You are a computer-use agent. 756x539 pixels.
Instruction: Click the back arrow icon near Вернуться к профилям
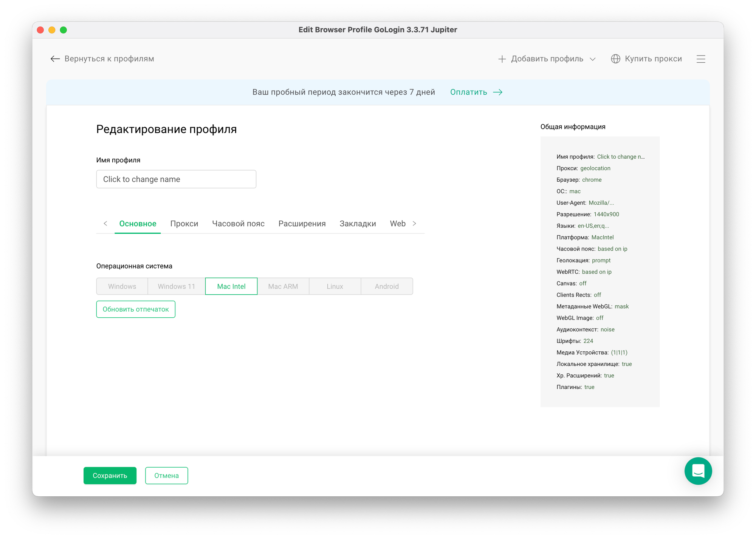[55, 59]
